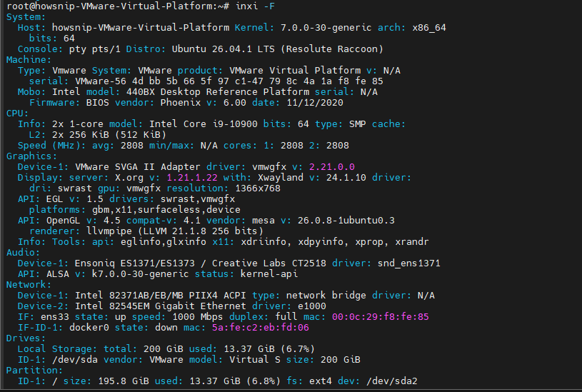Click the command text "inxi -F"

coord(255,6)
